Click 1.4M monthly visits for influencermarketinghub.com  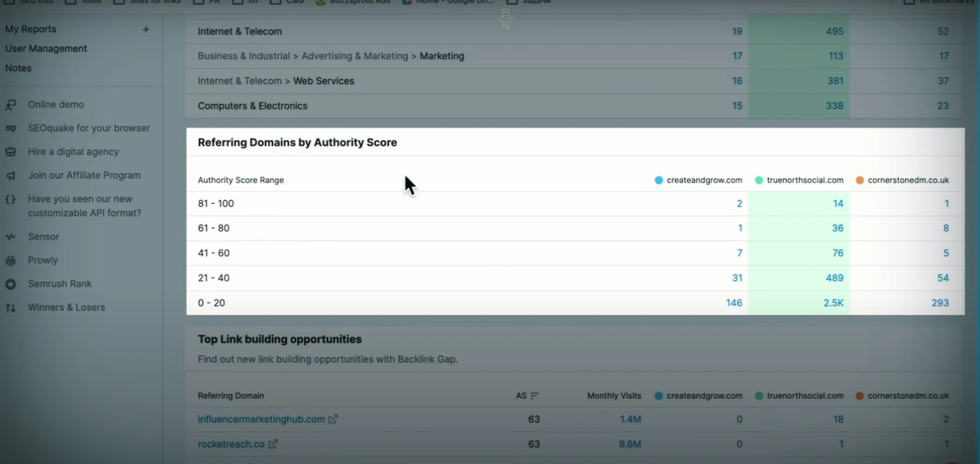(630, 419)
